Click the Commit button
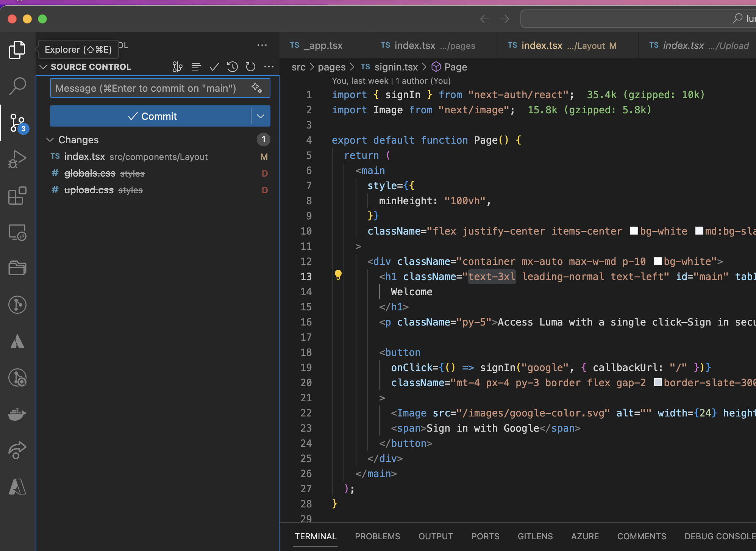This screenshot has width=756, height=551. click(x=150, y=116)
